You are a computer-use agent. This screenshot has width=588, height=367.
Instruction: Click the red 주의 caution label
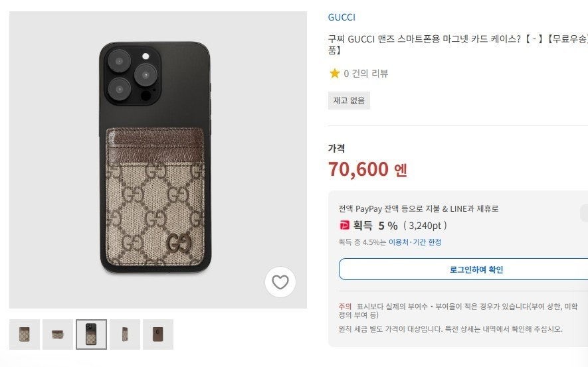click(x=345, y=306)
